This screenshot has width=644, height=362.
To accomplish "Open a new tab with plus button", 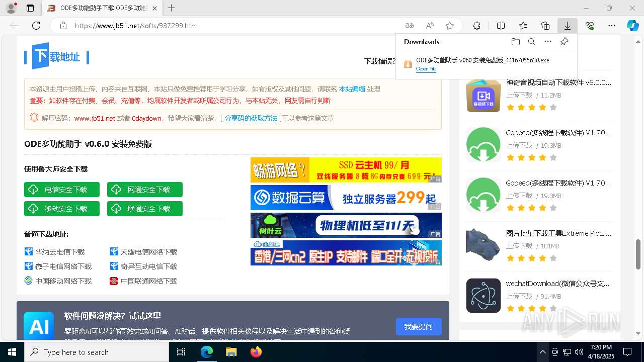I will point(171,8).
